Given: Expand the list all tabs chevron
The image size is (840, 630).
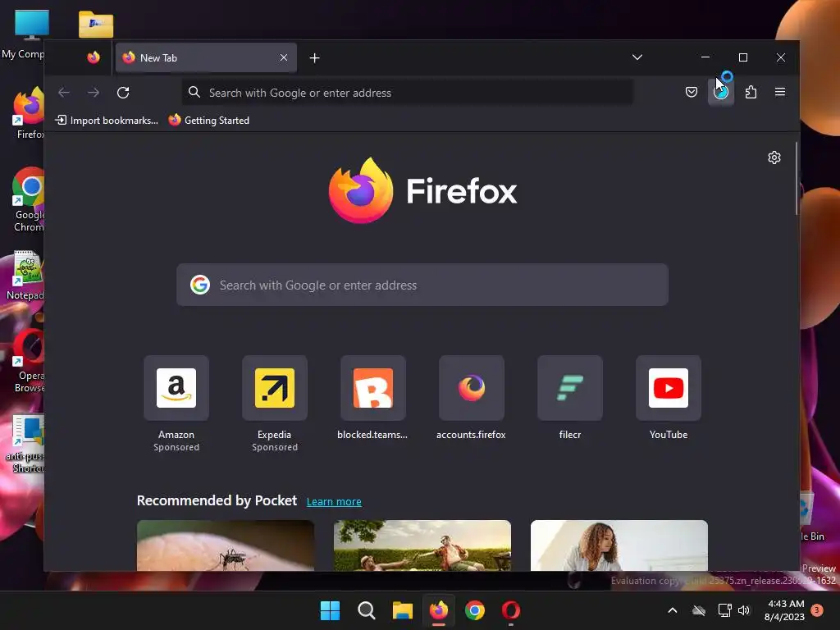Looking at the screenshot, I should coord(637,57).
